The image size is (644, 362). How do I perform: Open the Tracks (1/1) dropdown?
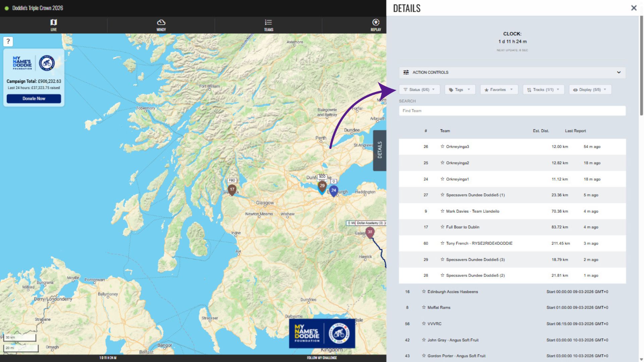pos(543,89)
